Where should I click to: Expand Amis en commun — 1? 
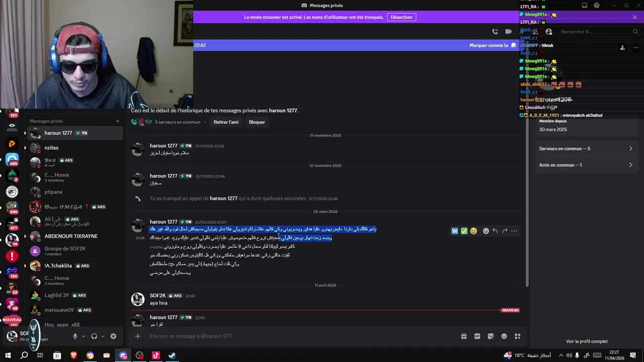tap(586, 165)
